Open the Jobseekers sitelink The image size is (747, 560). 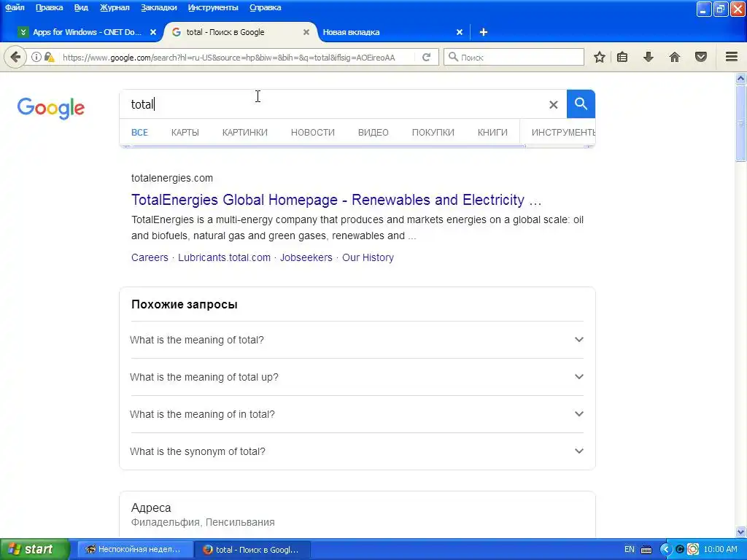[306, 257]
